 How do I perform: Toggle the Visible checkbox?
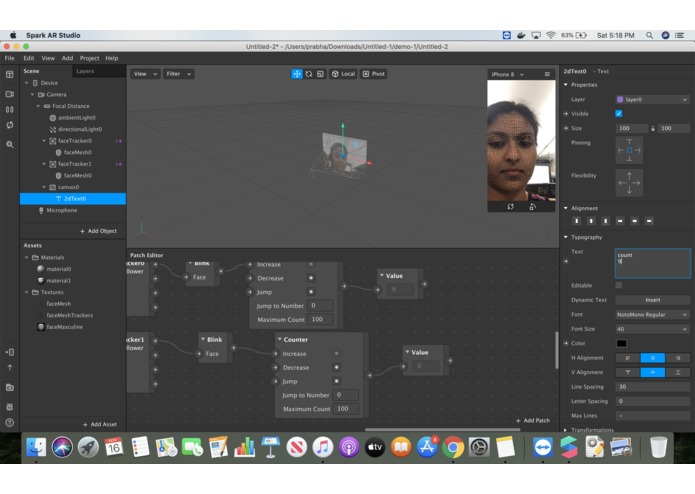619,114
